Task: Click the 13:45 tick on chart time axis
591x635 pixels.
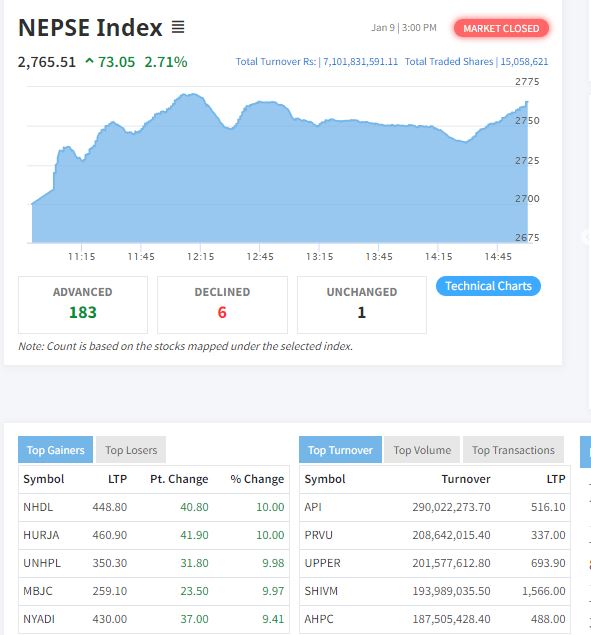Action: click(x=379, y=256)
